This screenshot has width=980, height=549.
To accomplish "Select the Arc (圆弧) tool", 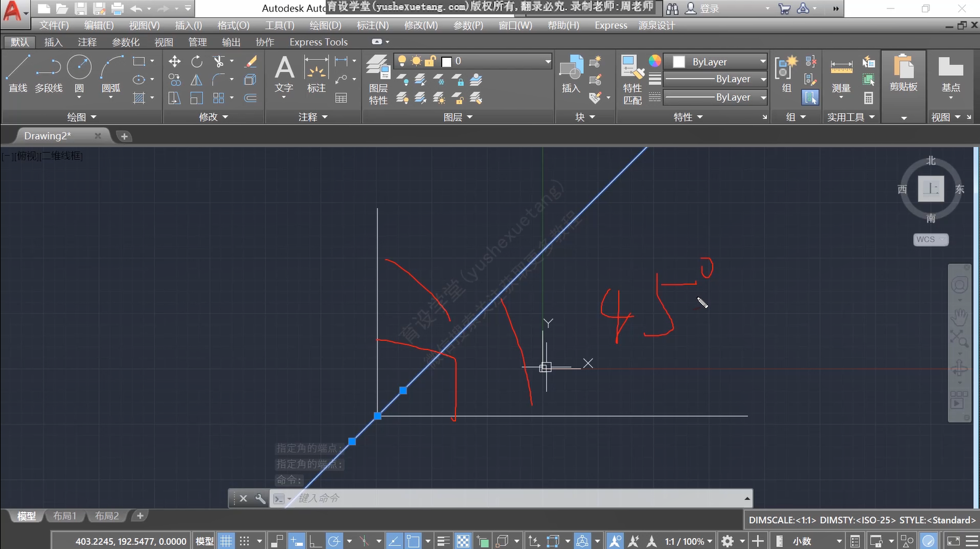I will (111, 74).
